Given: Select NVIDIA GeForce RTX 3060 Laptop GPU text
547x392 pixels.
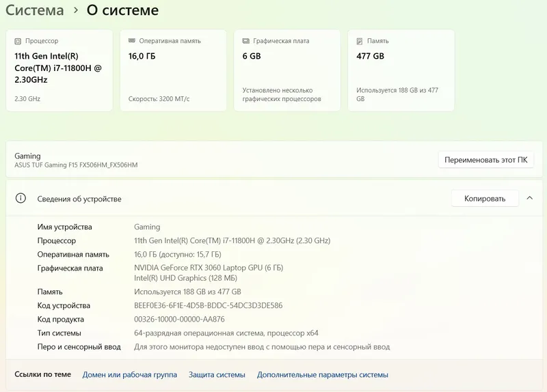Looking at the screenshot, I should click(209, 268).
